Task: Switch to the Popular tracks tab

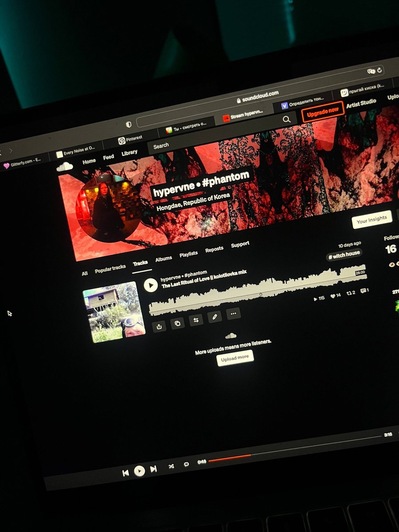Action: click(x=110, y=269)
